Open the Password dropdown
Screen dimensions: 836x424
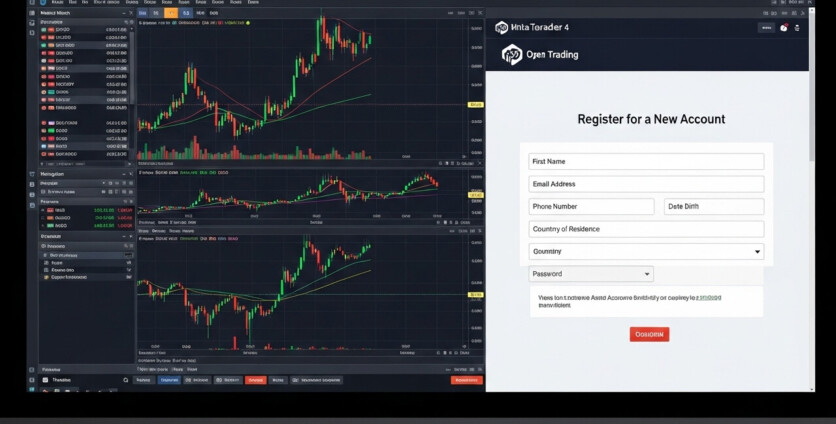591,274
